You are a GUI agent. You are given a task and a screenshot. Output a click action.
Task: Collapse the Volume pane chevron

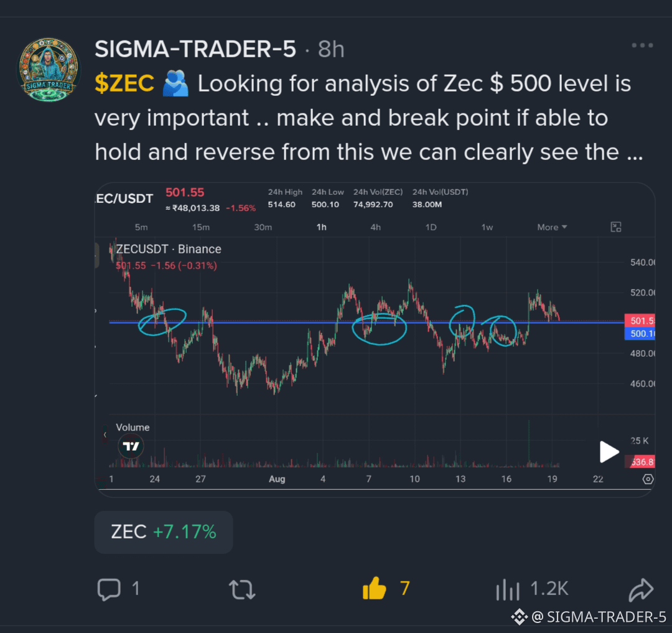coord(105,434)
